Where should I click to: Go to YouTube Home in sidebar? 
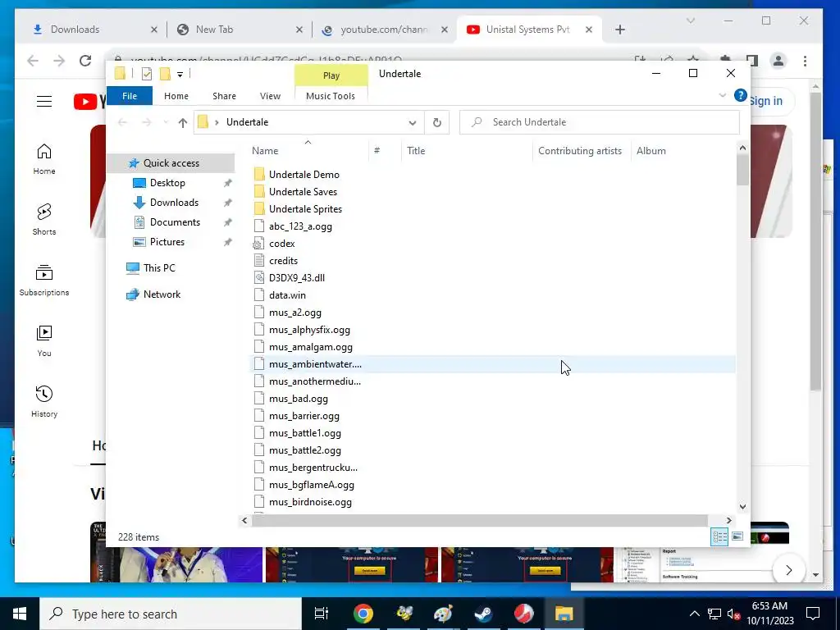point(44,158)
